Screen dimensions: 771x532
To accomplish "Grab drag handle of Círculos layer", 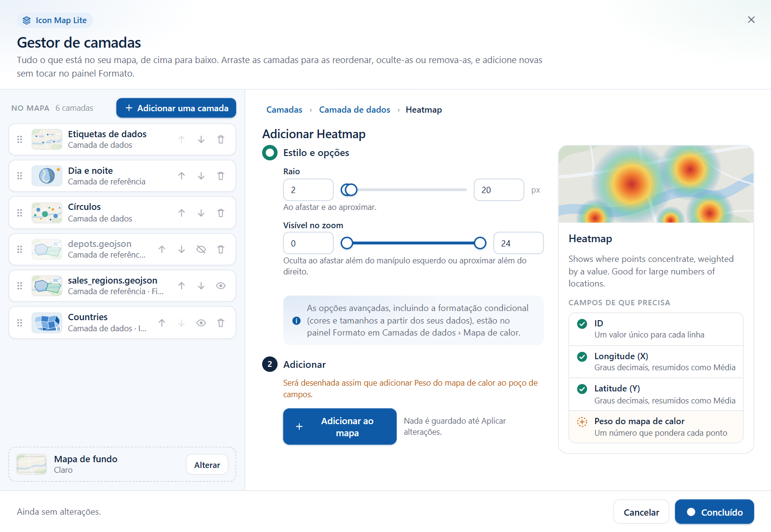I will pos(20,213).
